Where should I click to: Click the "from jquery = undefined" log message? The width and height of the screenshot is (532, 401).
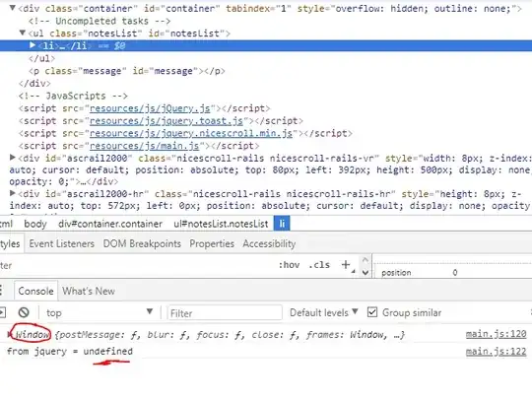coord(70,352)
